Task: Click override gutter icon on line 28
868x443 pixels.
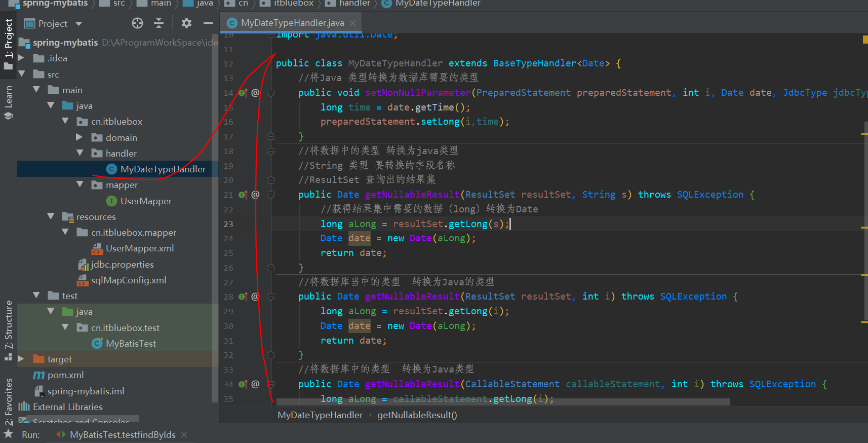Action: pyautogui.click(x=243, y=297)
